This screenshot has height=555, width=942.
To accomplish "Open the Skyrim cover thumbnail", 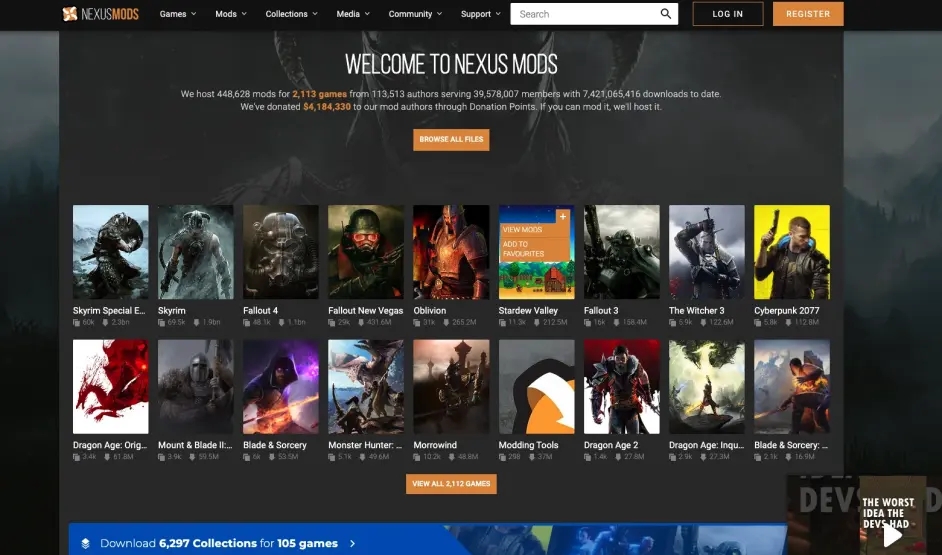I will 195,252.
